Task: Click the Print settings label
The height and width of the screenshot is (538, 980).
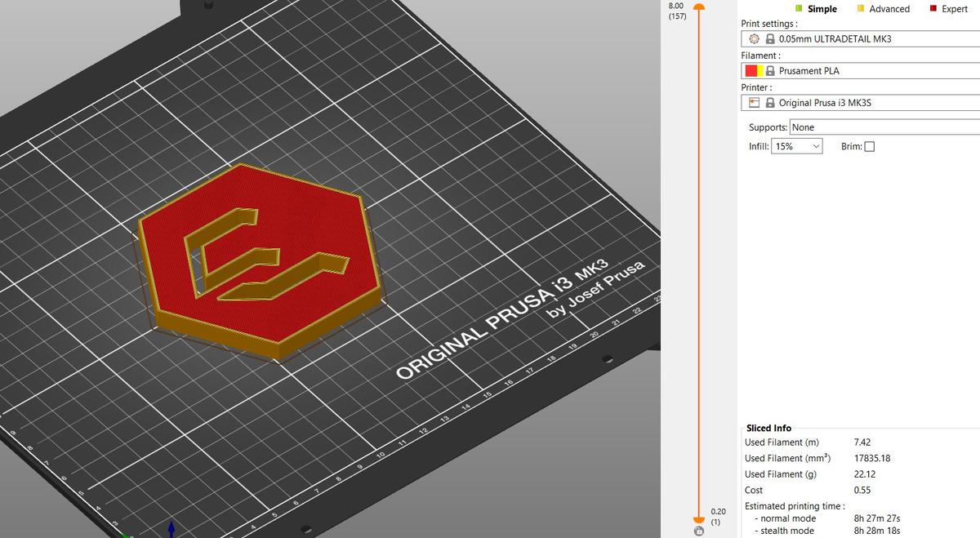Action: pos(769,24)
